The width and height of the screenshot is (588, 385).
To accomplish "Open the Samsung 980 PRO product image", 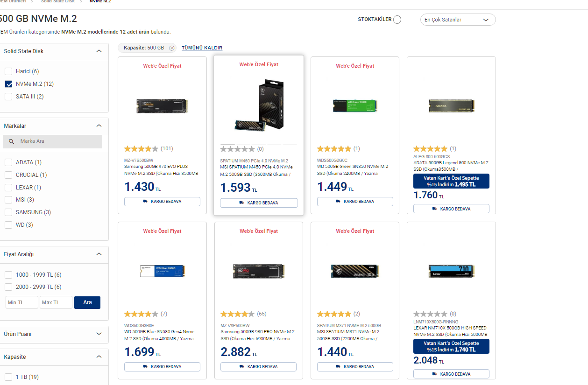I will click(258, 271).
